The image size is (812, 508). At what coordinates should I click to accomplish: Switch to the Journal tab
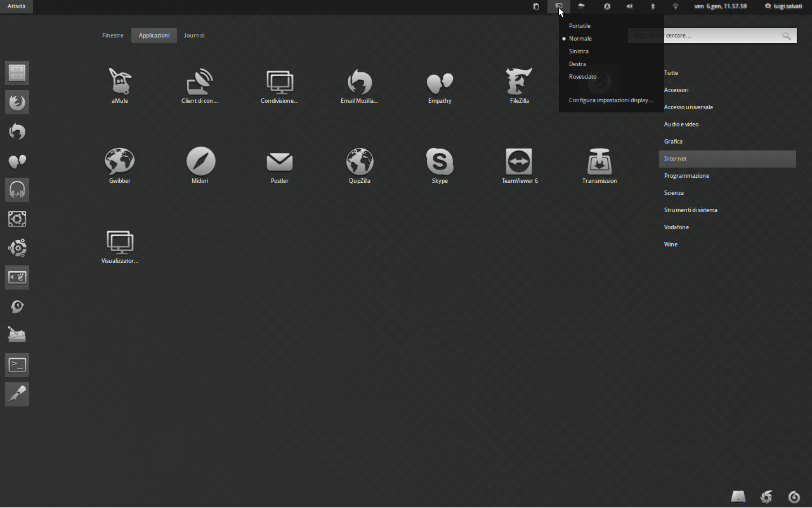click(194, 36)
